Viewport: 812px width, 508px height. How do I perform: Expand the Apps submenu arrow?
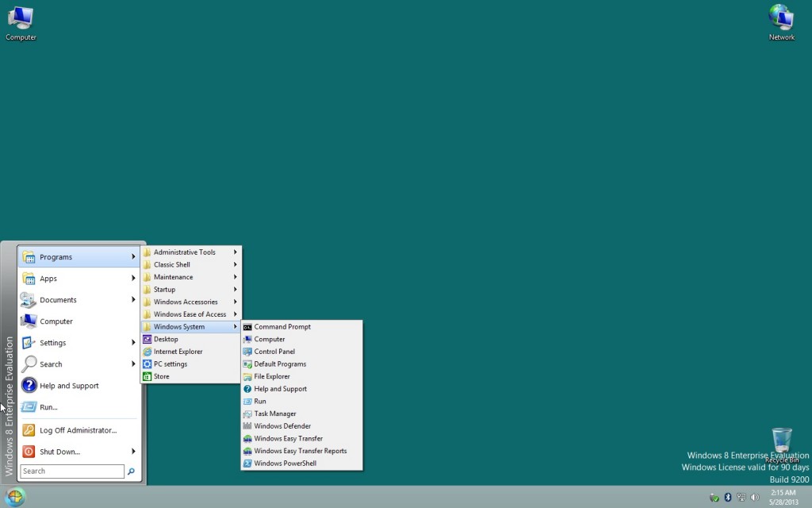click(133, 279)
